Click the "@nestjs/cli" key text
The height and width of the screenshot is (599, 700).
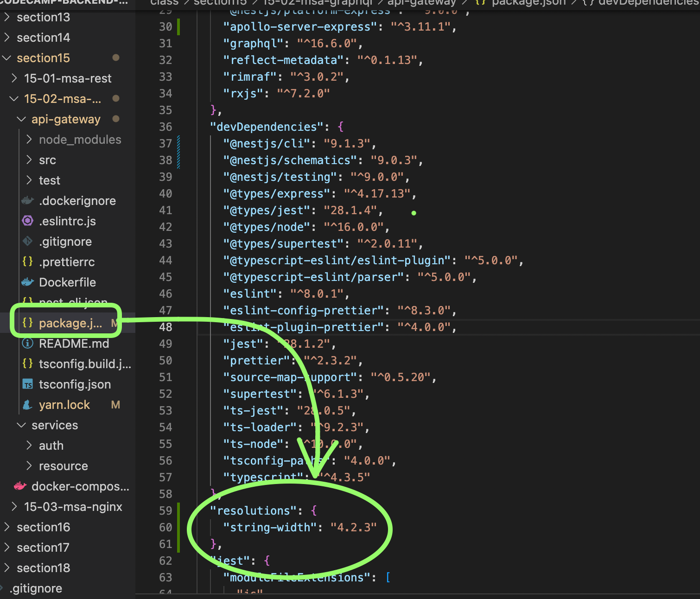pos(267,143)
